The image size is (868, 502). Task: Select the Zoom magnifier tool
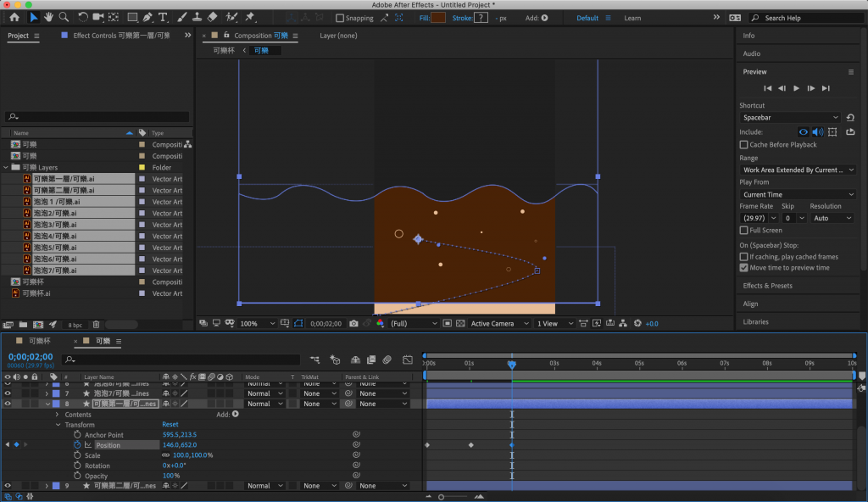click(x=64, y=17)
